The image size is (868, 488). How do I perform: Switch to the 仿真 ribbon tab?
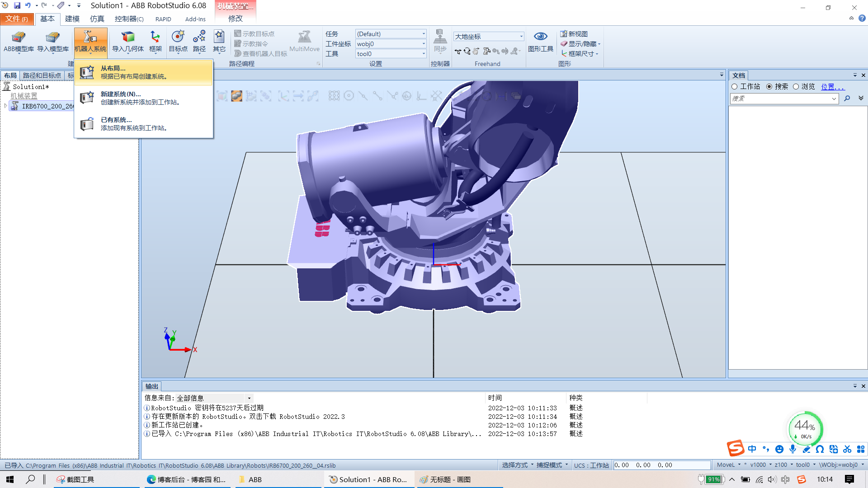(97, 19)
